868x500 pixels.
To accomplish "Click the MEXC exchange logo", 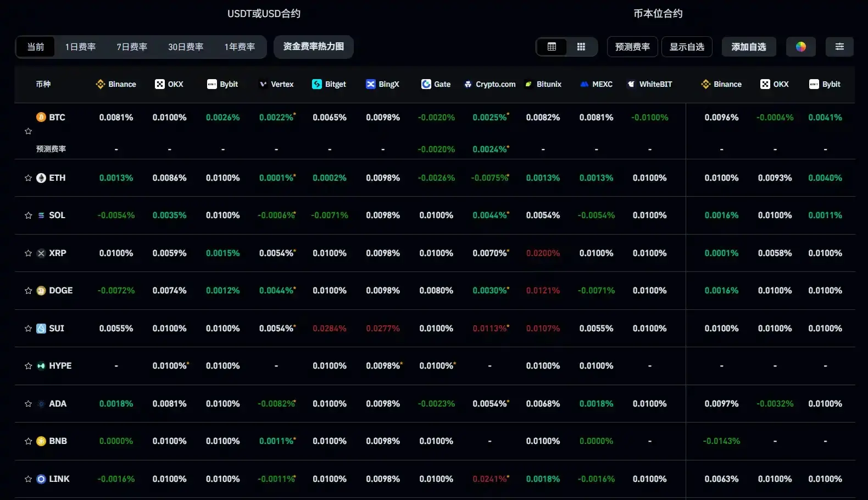I will point(585,84).
